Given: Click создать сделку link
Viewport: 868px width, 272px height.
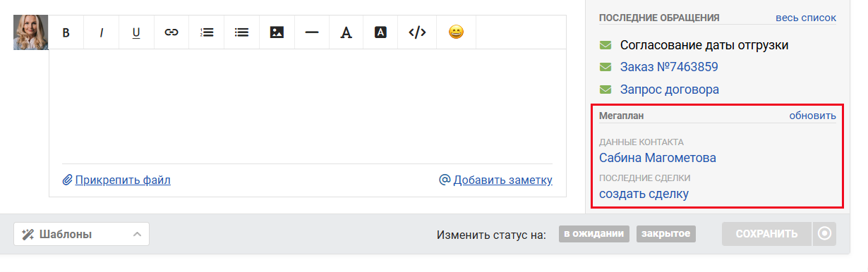Looking at the screenshot, I should click(x=644, y=193).
